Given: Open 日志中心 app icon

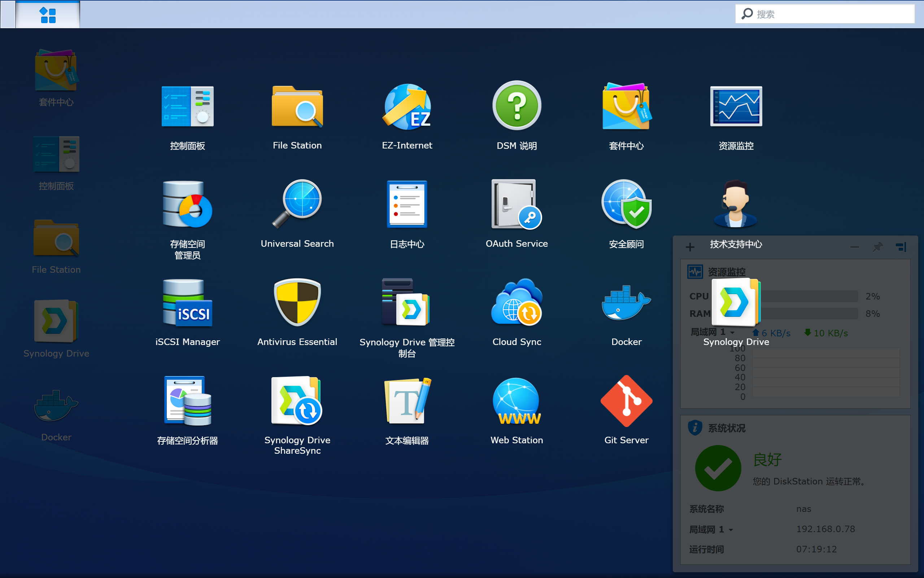Looking at the screenshot, I should [407, 204].
